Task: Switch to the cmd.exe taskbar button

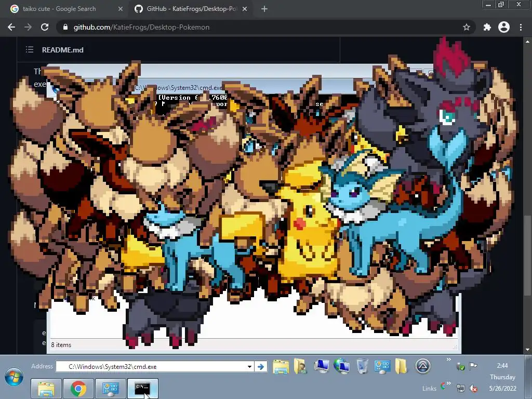Action: (x=142, y=389)
